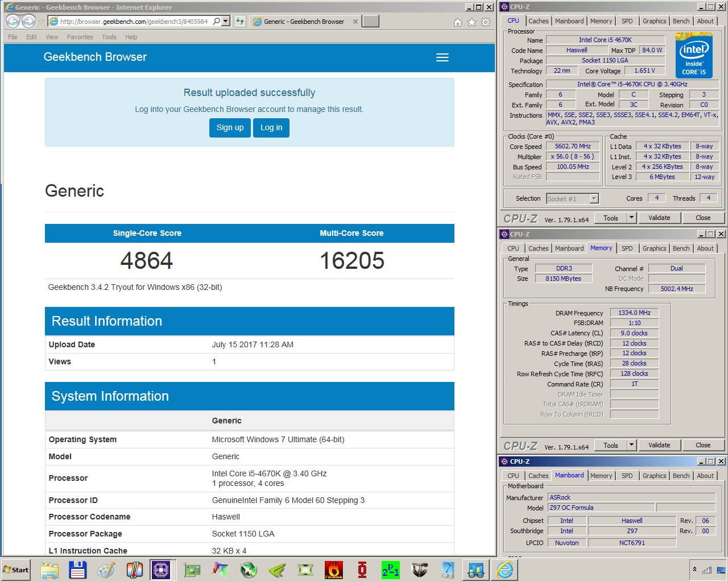The width and height of the screenshot is (728, 582).
Task: Click the Internet Explorer Home icon
Action: (x=458, y=22)
